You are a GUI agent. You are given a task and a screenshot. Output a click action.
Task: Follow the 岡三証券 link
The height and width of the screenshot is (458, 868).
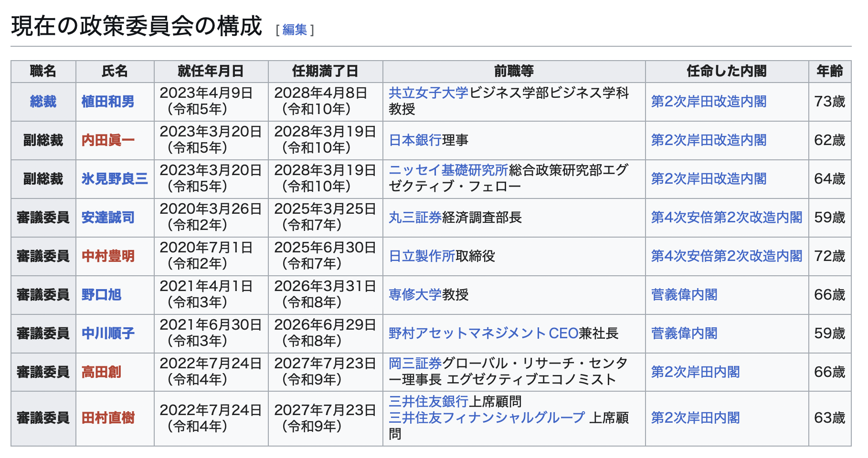pos(415,364)
